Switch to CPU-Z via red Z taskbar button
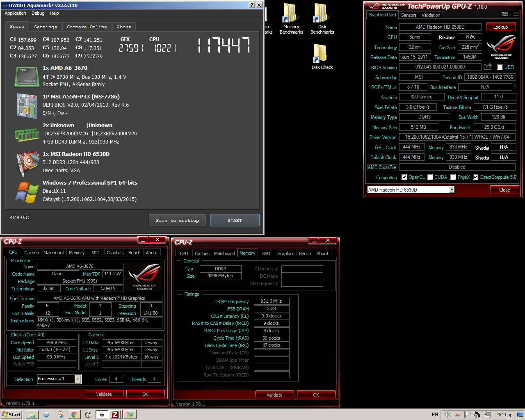 tap(116, 415)
